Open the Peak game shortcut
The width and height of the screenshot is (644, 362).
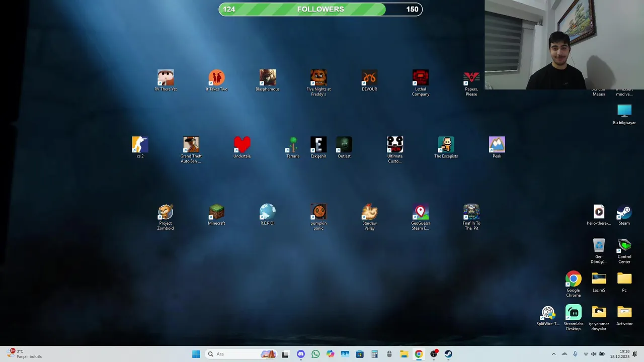(x=497, y=147)
